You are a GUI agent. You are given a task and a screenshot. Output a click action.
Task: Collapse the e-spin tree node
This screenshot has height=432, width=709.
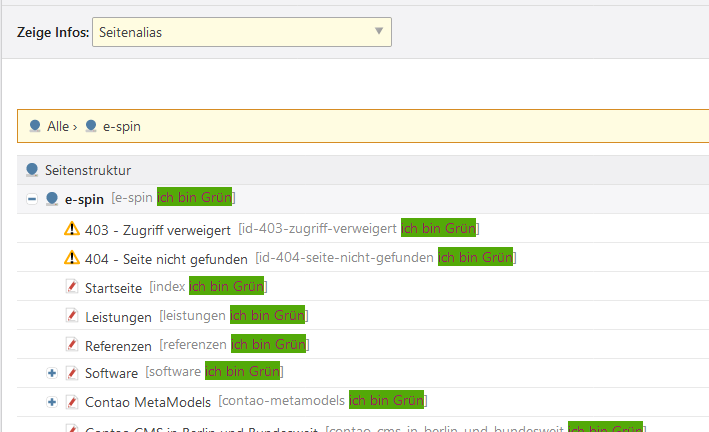point(32,199)
